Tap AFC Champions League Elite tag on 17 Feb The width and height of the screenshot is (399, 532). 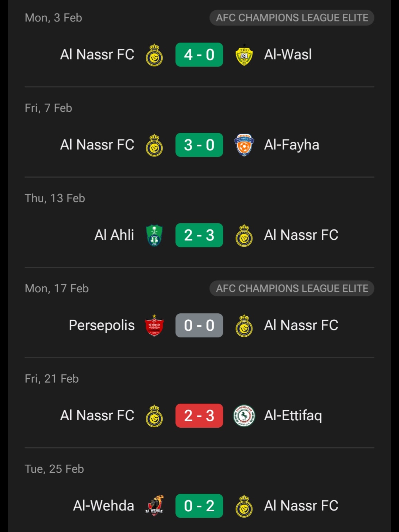[x=292, y=289]
